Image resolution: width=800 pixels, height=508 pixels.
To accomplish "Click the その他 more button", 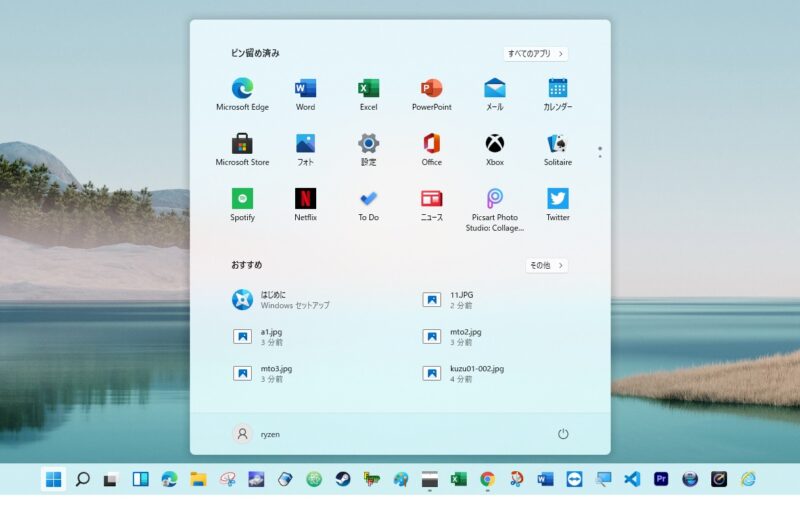I will [546, 265].
